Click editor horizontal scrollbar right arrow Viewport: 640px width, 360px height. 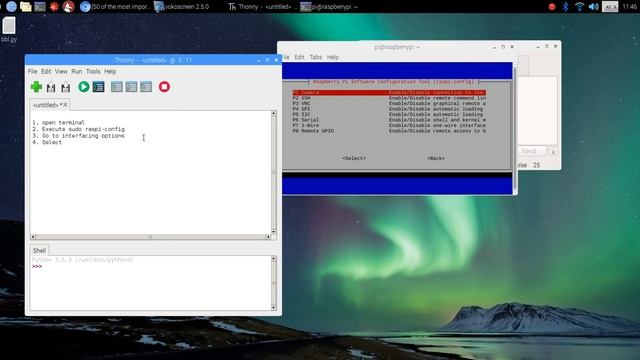click(x=268, y=237)
